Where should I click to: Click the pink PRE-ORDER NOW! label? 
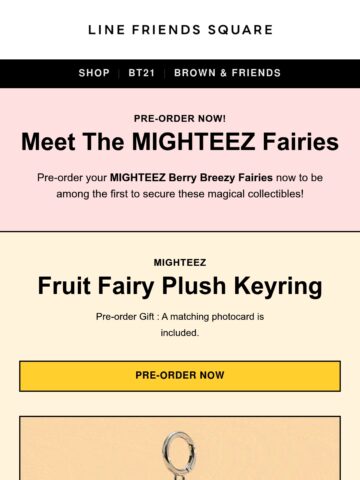click(x=180, y=118)
